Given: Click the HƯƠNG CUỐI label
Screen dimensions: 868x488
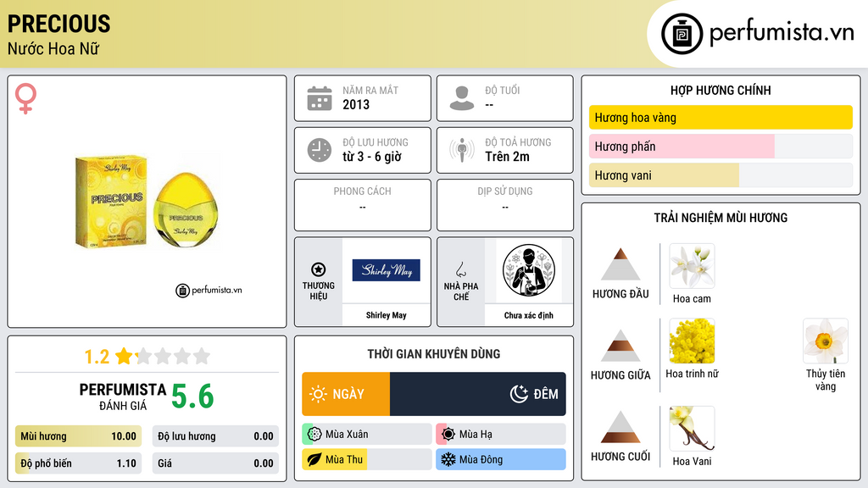Looking at the screenshot, I should [620, 457].
